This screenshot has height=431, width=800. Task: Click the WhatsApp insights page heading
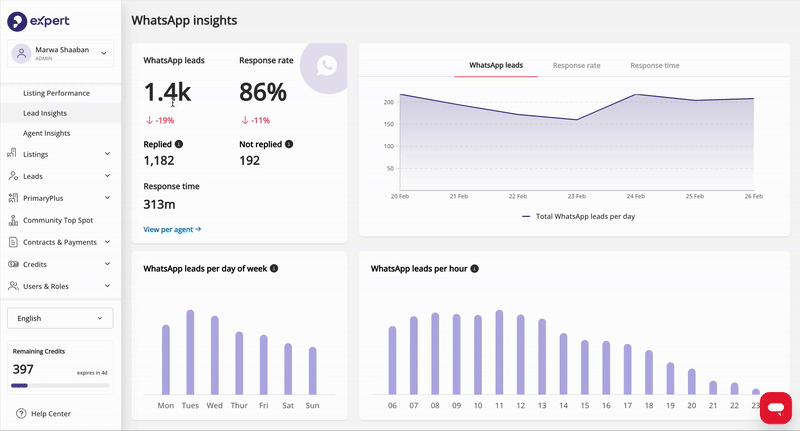(184, 20)
